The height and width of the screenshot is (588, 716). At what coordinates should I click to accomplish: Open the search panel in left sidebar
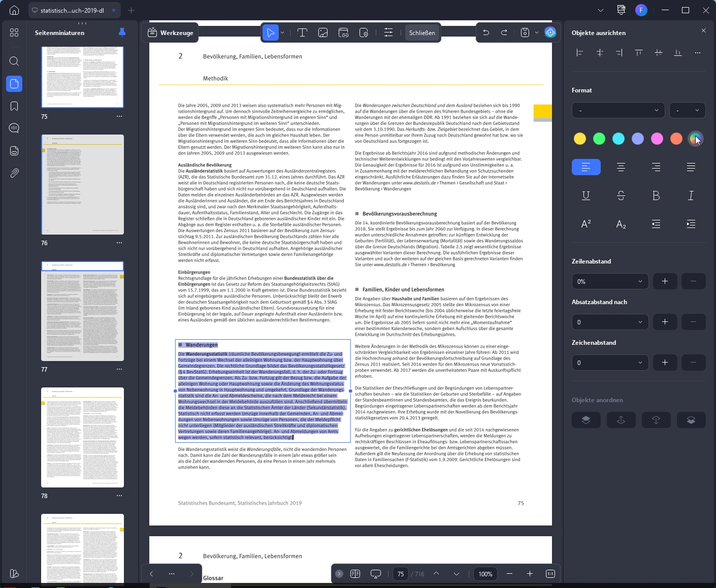click(x=14, y=61)
